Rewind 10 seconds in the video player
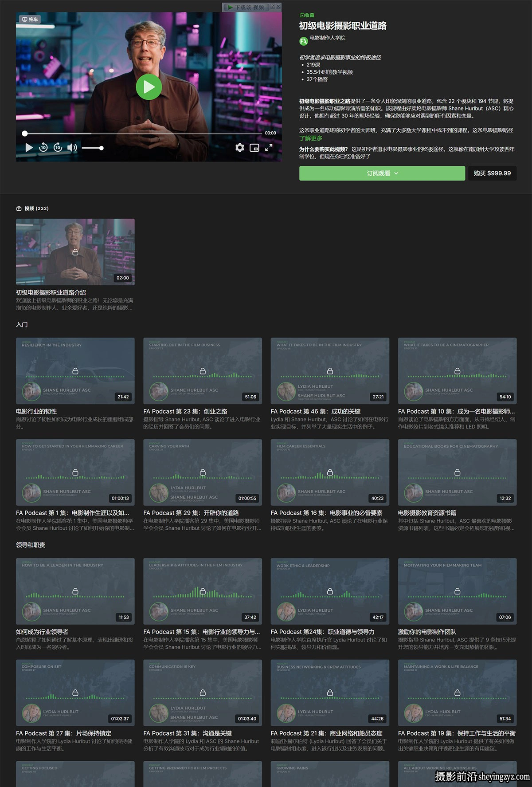Screen dimensions: 532x787 point(43,148)
